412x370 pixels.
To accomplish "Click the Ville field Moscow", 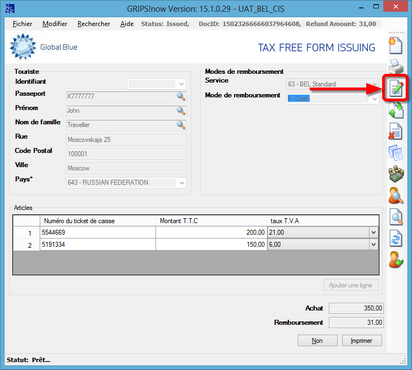I will [126, 168].
